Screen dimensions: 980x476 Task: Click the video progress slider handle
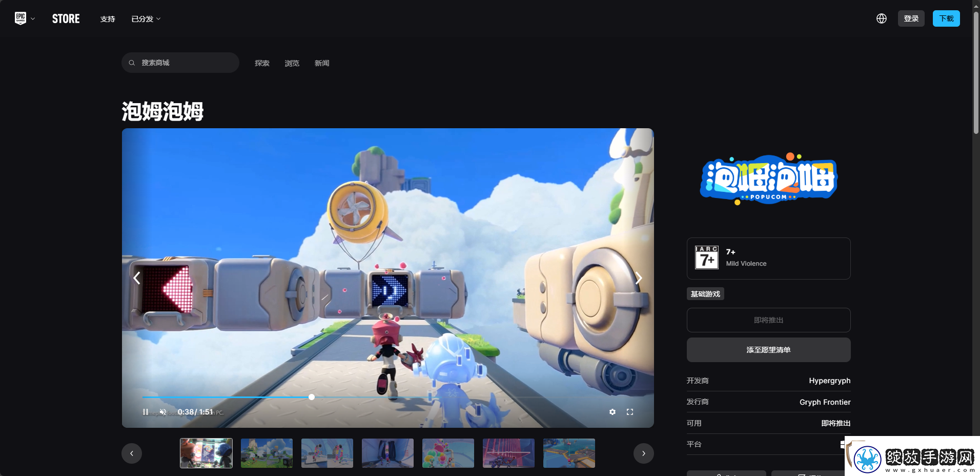coord(312,397)
